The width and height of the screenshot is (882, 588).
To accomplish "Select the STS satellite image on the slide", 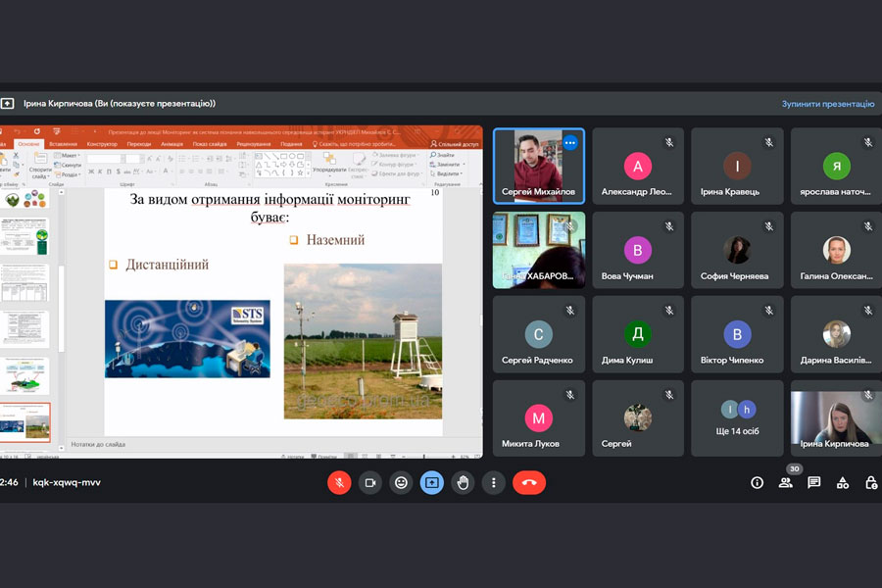I will (x=187, y=339).
